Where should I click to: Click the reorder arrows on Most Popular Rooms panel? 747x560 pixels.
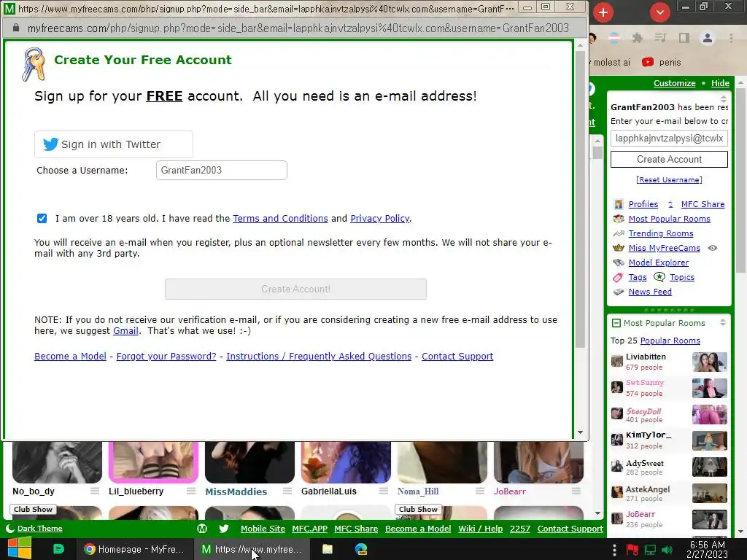pyautogui.click(x=723, y=322)
